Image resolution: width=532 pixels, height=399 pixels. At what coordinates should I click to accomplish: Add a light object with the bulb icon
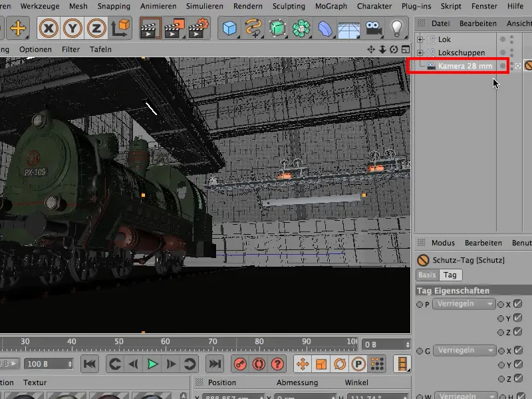397,28
